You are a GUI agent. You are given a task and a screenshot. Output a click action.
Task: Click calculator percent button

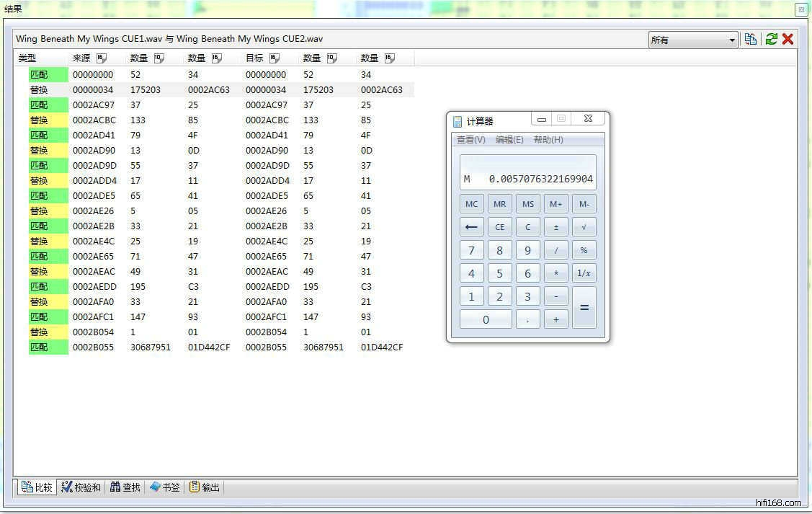tap(584, 250)
